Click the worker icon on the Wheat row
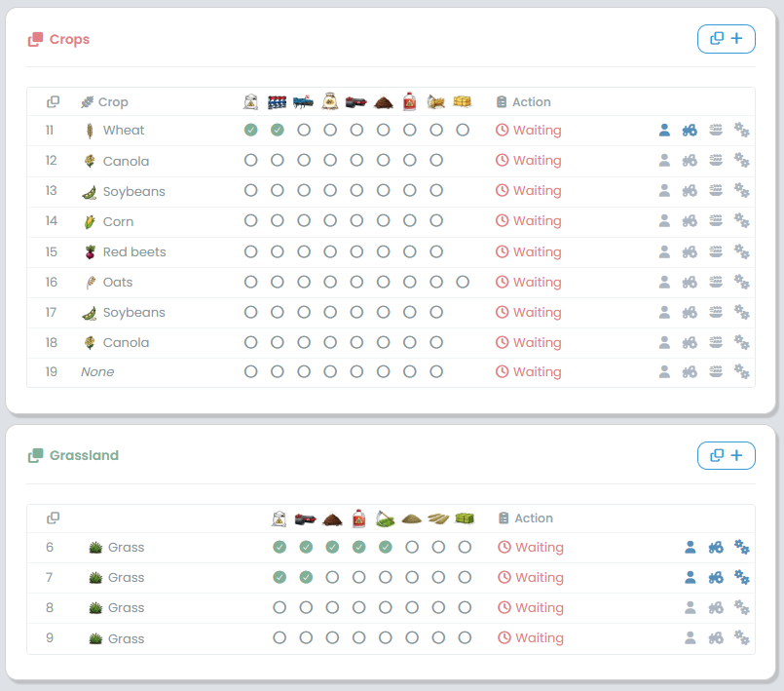 point(664,130)
